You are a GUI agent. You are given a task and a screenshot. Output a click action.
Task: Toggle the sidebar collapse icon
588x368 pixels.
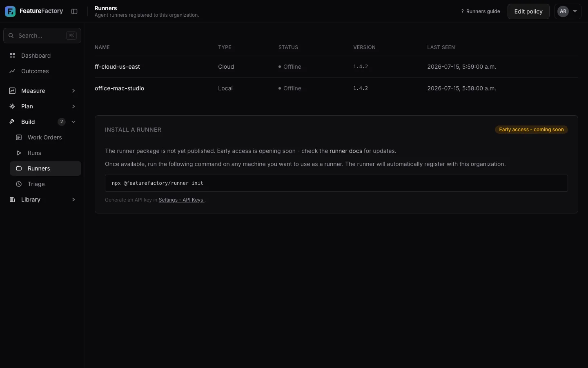[74, 11]
